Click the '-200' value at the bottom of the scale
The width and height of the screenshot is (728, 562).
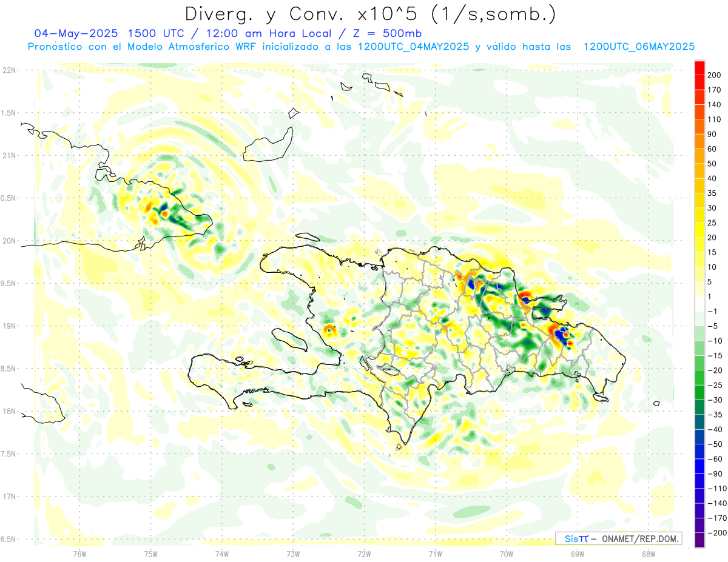point(716,532)
